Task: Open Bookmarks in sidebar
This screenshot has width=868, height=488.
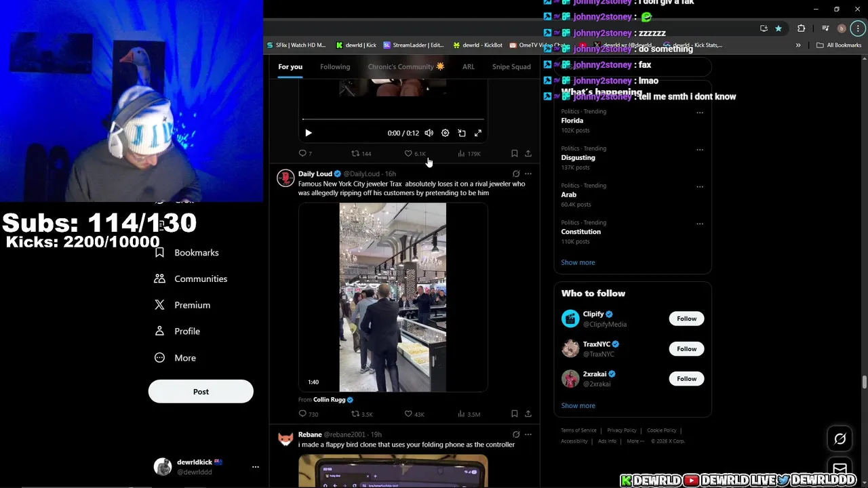Action: [x=187, y=252]
